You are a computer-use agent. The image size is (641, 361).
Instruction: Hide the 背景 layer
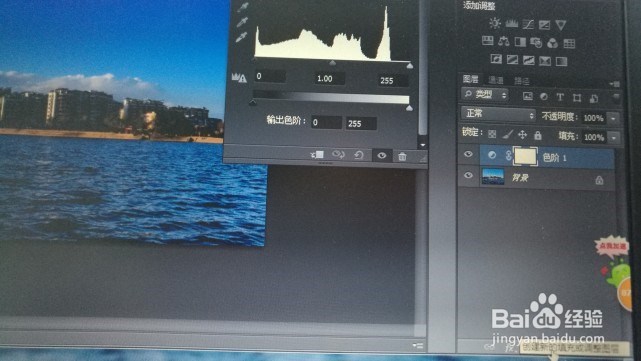pyautogui.click(x=468, y=175)
